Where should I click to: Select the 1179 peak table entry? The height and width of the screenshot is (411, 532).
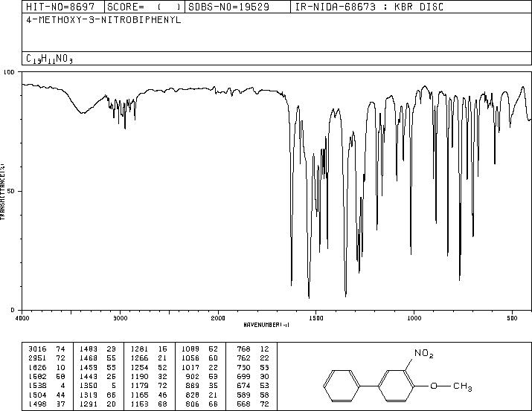(149, 386)
